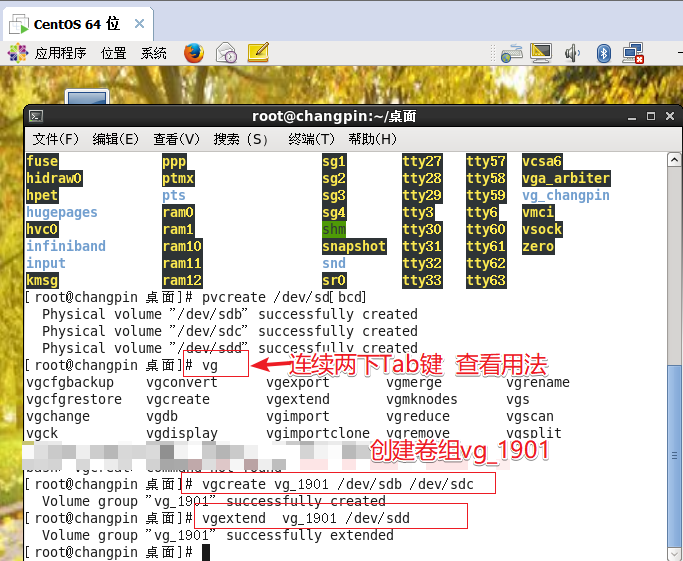Minimize the terminal window
The height and width of the screenshot is (561, 683).
tap(632, 117)
